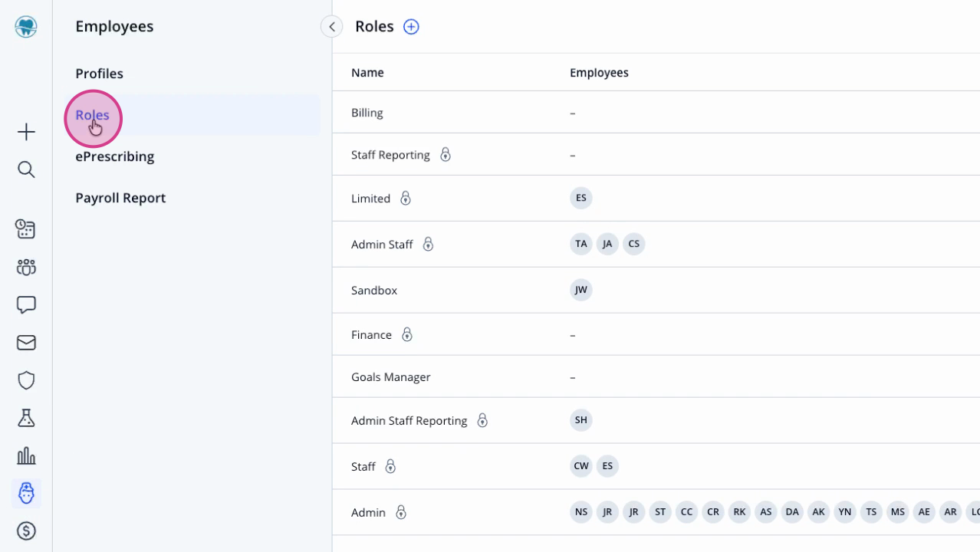
Task: Click AK avatar in Admin row
Action: tap(818, 512)
